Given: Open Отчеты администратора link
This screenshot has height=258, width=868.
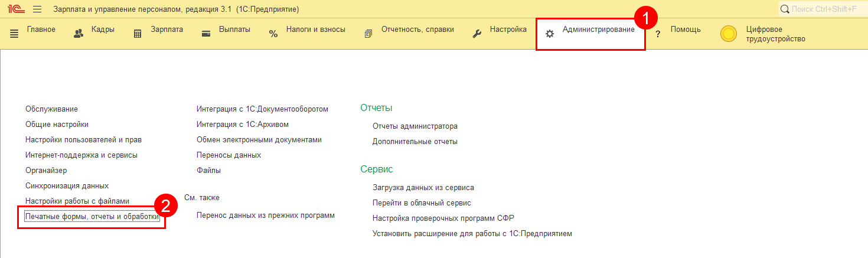Looking at the screenshot, I should coord(415,126).
